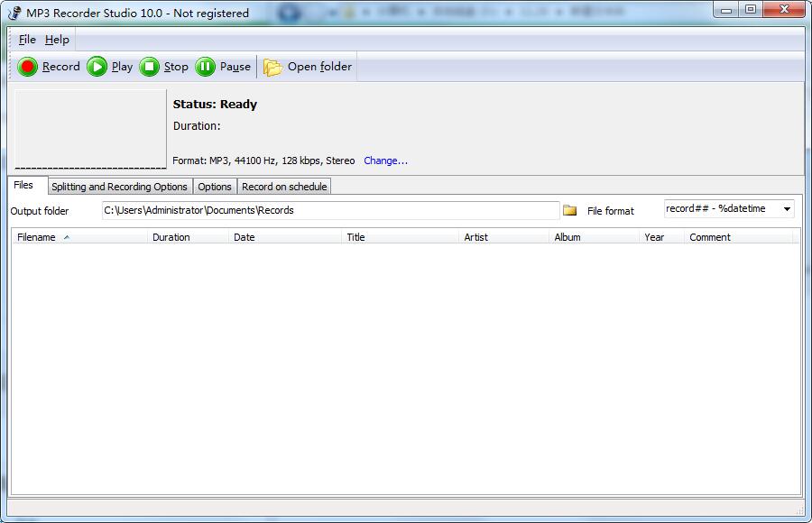The image size is (812, 523).
Task: Expand the File format dropdown
Action: pyautogui.click(x=787, y=209)
